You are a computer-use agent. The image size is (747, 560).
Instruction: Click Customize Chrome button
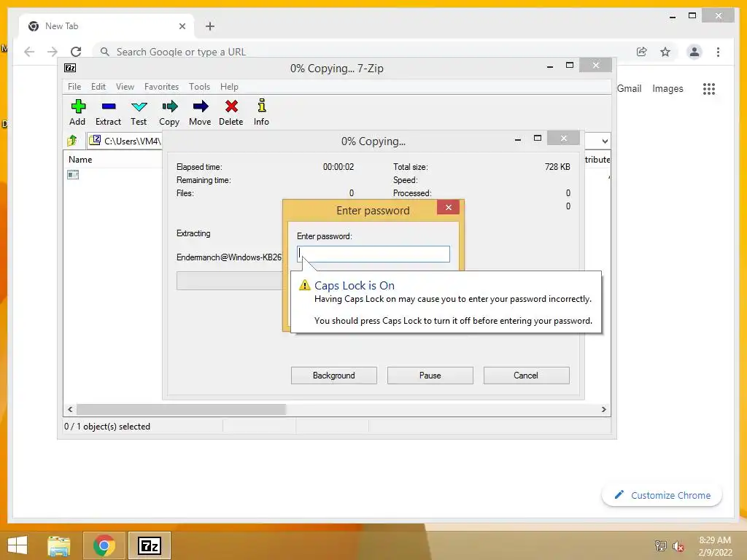(x=662, y=495)
